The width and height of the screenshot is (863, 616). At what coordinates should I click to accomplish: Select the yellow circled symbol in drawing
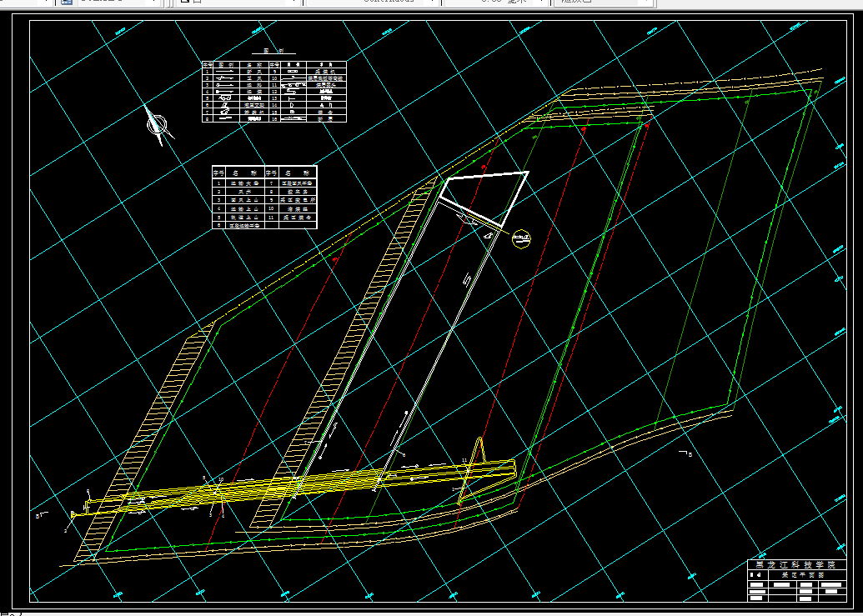click(521, 238)
